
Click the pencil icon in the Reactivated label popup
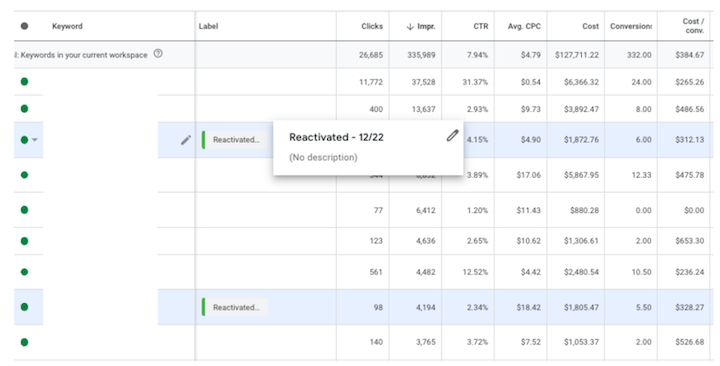452,135
